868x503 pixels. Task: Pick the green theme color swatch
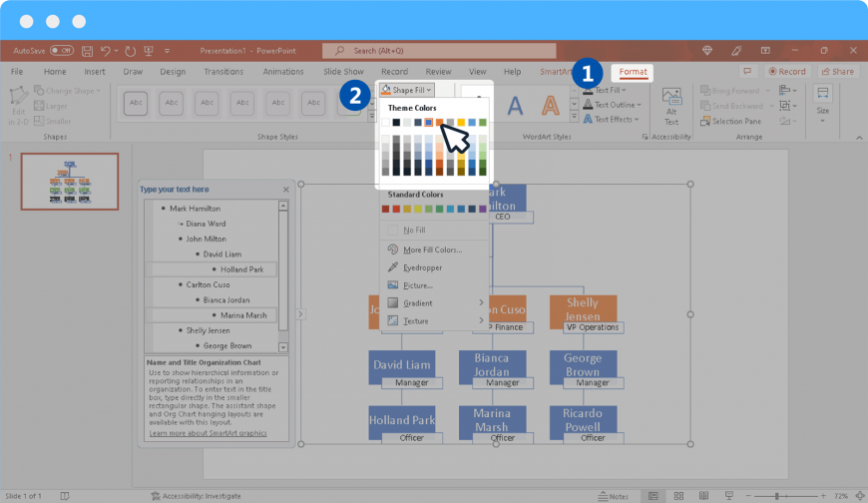coord(482,123)
